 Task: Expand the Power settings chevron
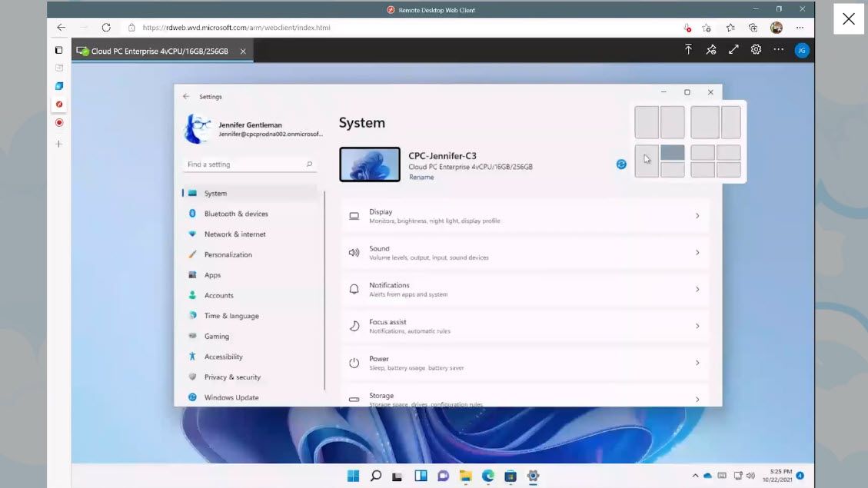[x=697, y=363]
